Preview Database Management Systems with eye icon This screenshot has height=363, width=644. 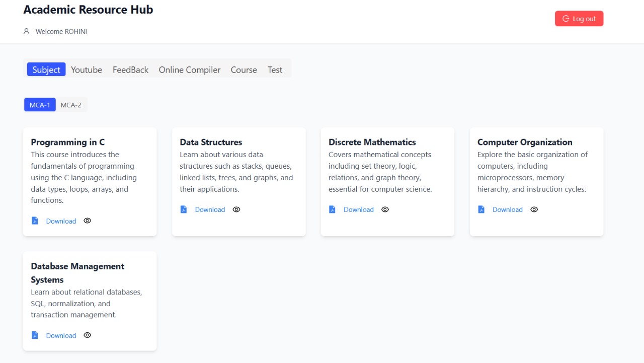88,335
